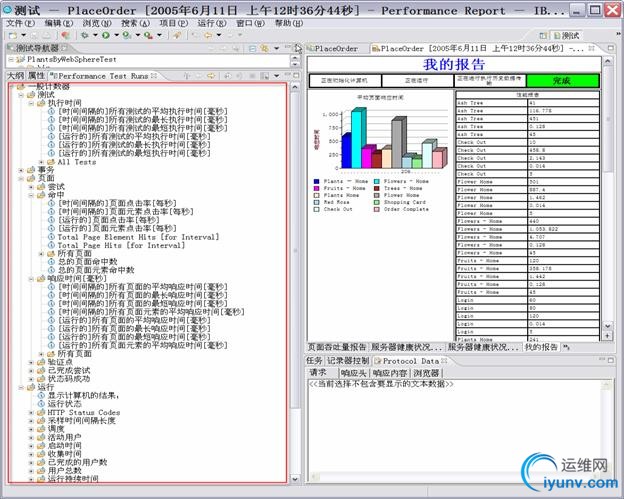Close the Performance Test Runs tab
Viewport: 624px width, 499px height.
point(154,76)
